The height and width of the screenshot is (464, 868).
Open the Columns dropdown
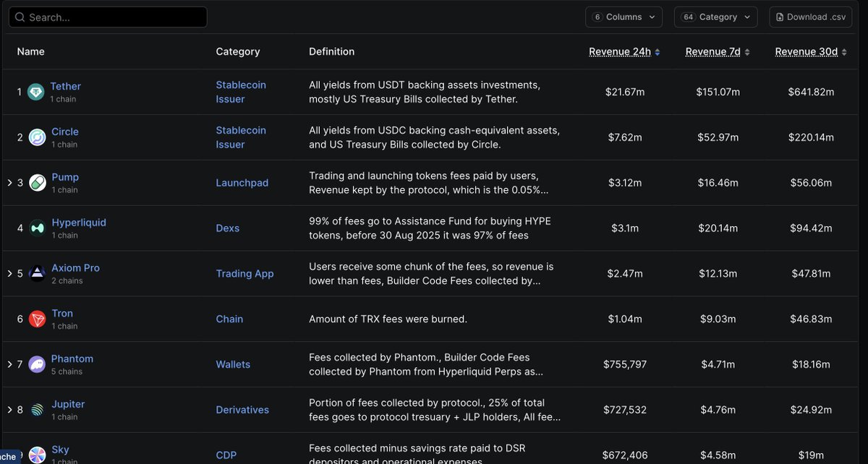(624, 17)
